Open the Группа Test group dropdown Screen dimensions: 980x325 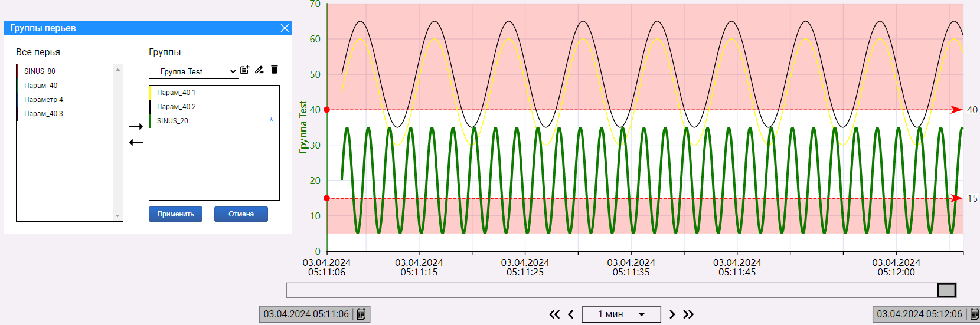[194, 71]
